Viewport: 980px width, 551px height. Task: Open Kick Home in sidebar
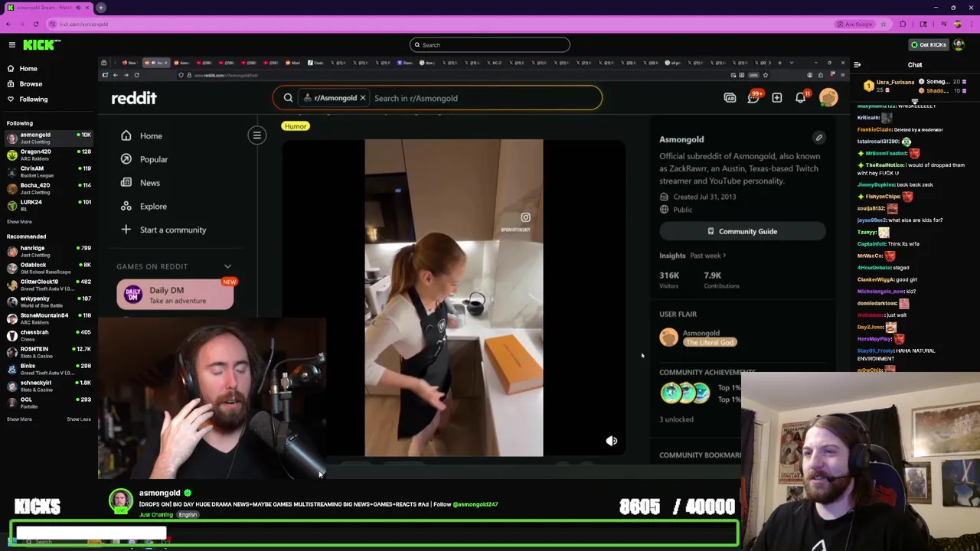click(28, 69)
